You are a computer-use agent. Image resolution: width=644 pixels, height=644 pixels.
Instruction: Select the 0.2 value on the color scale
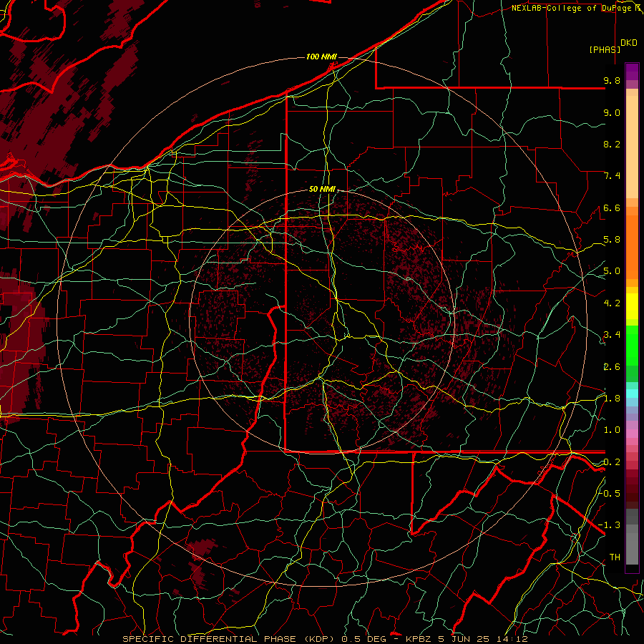[x=612, y=462]
